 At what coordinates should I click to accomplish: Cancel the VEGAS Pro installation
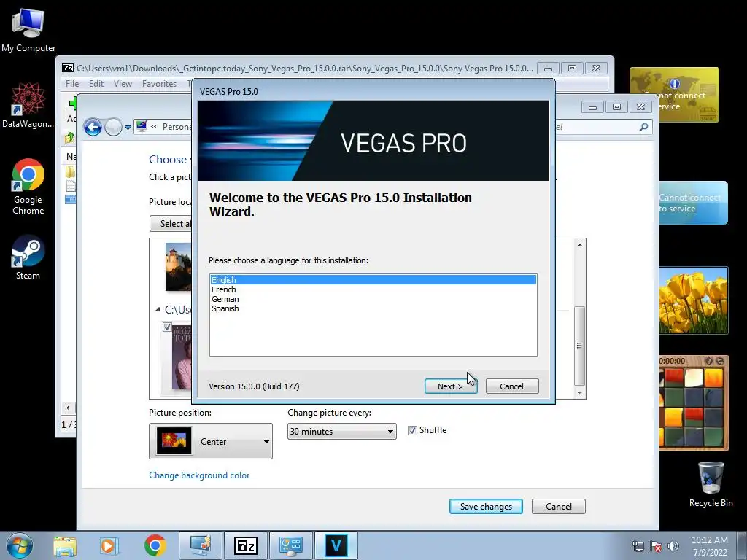pyautogui.click(x=511, y=386)
